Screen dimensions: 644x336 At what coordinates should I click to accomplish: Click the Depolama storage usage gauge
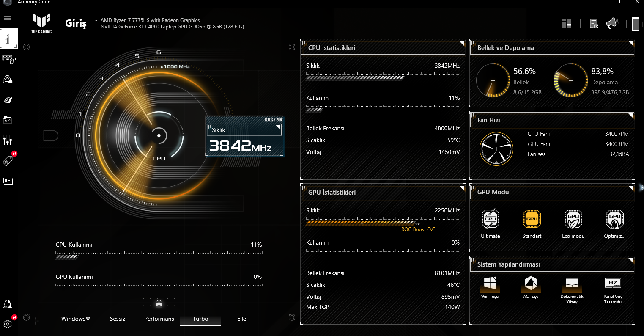[x=570, y=80]
